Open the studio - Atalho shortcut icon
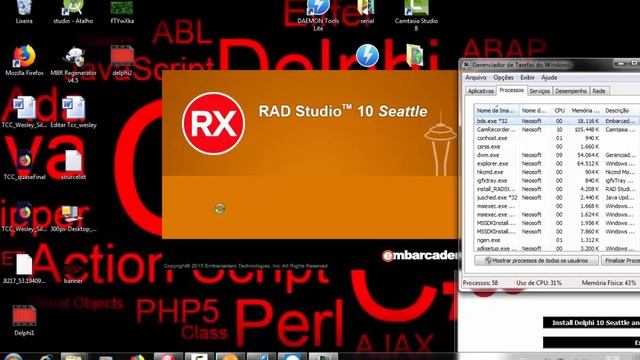Screen dimensions: 640x360 (73, 11)
